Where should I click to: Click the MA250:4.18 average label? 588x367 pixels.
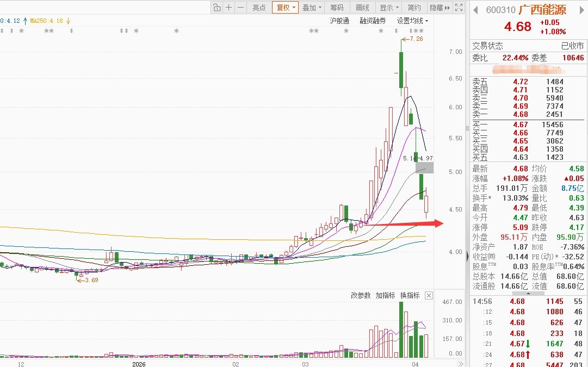pyautogui.click(x=46, y=21)
